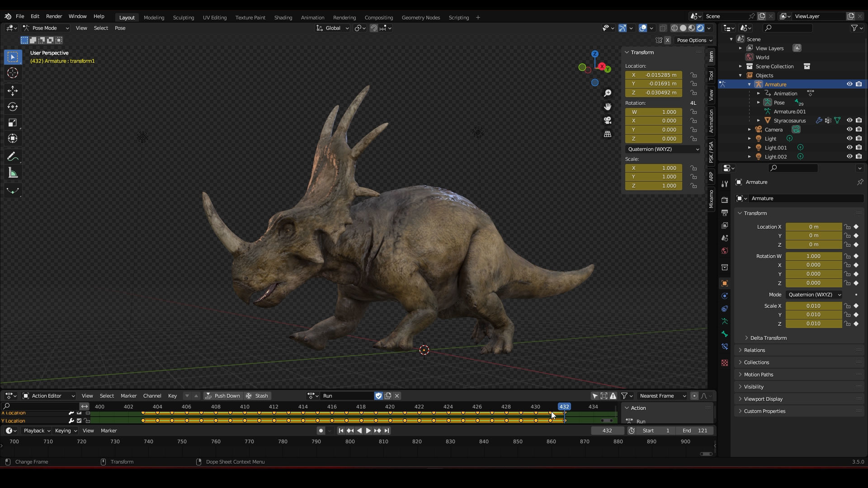Open the Render menu
Viewport: 868px width, 488px height.
[x=54, y=16]
